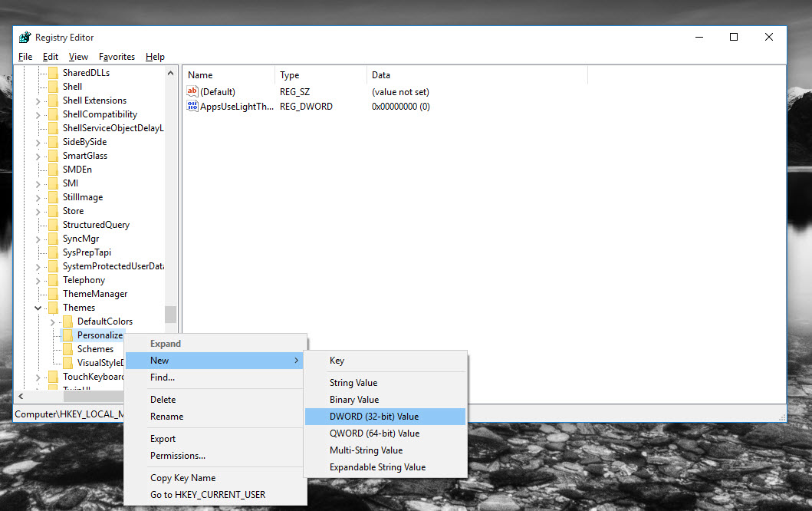Click the SmartGlass folder icon

[54, 156]
